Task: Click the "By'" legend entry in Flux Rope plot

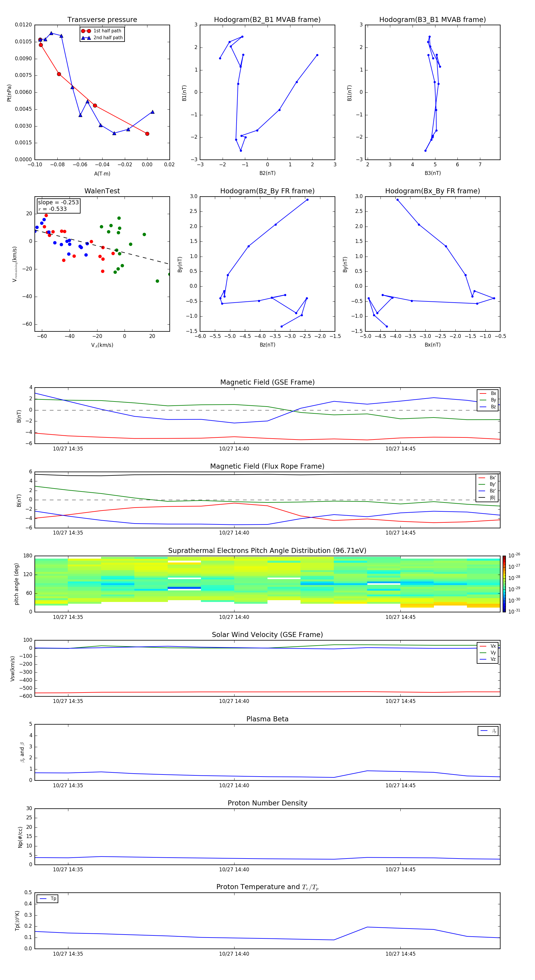Action: click(x=487, y=484)
